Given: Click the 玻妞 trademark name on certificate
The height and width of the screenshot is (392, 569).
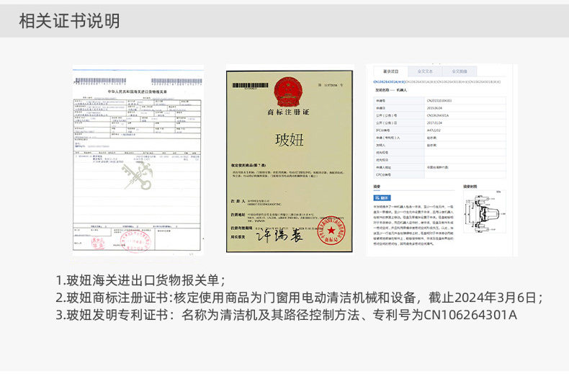Looking at the screenshot, I should coord(290,140).
